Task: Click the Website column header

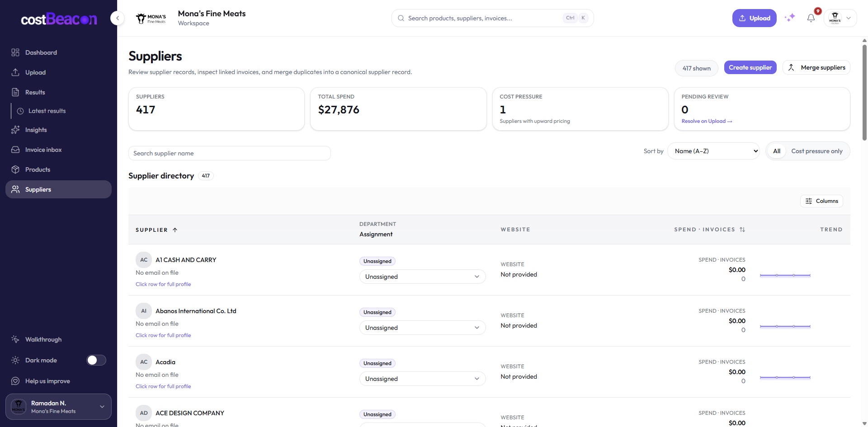Action: (x=515, y=230)
